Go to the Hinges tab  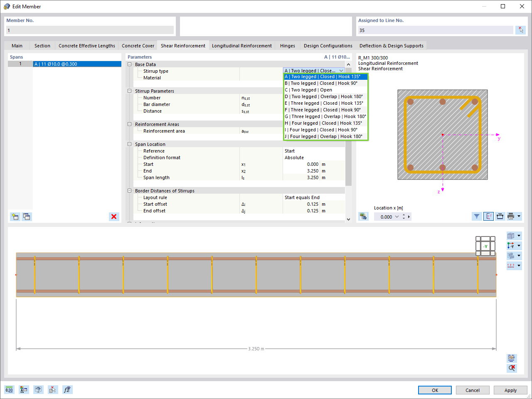pos(288,46)
